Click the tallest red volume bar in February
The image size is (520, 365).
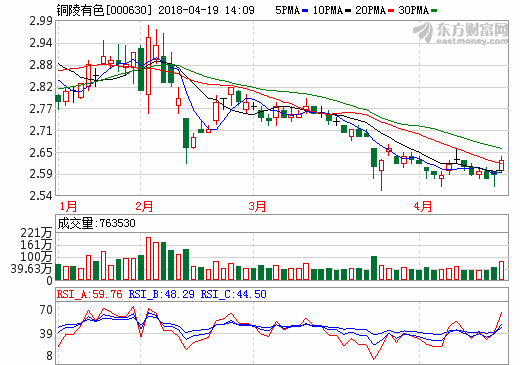(149, 259)
